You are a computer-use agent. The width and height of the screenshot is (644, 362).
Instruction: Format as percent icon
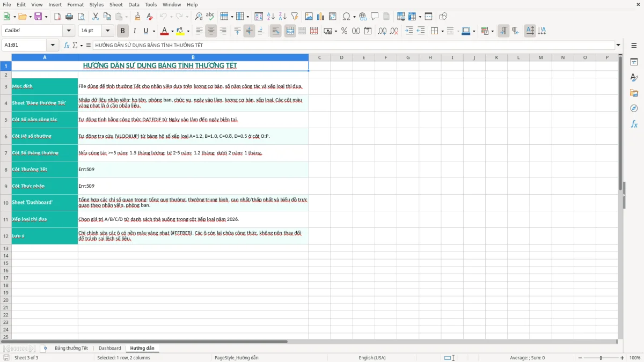pos(344,31)
